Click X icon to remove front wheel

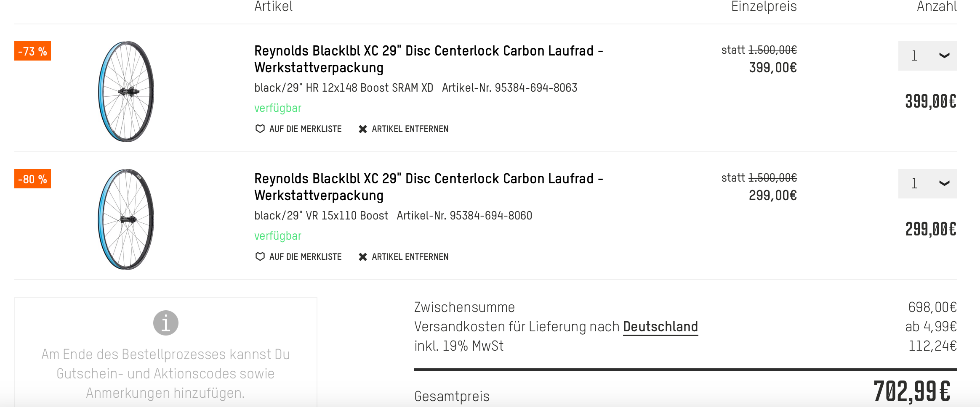[363, 257]
